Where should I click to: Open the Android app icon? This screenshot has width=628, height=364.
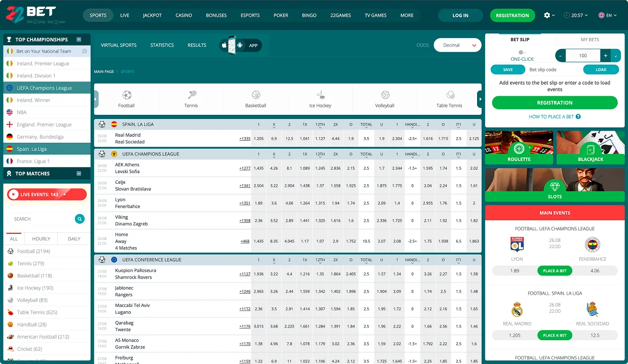240,46
